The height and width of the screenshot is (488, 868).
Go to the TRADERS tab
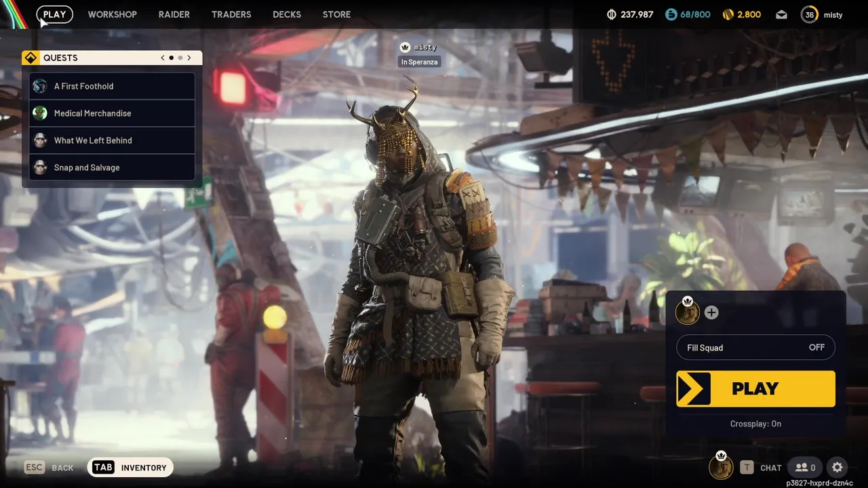point(231,14)
